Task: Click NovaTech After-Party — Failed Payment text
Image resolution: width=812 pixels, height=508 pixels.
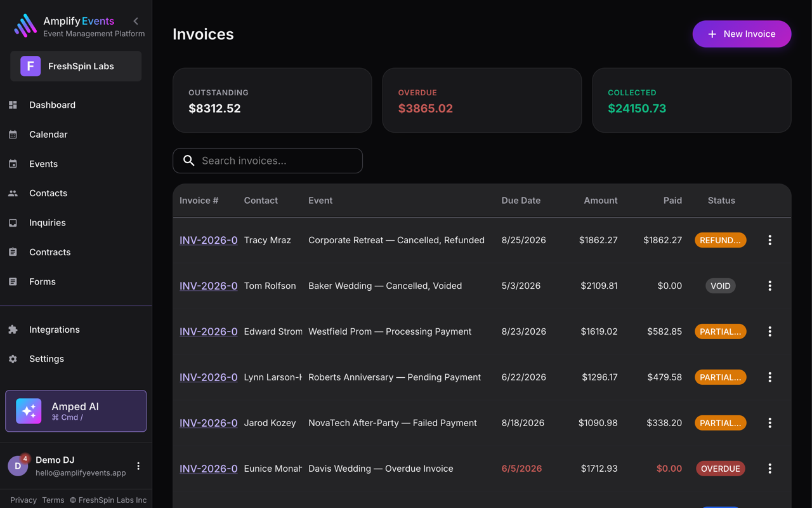Action: click(393, 423)
